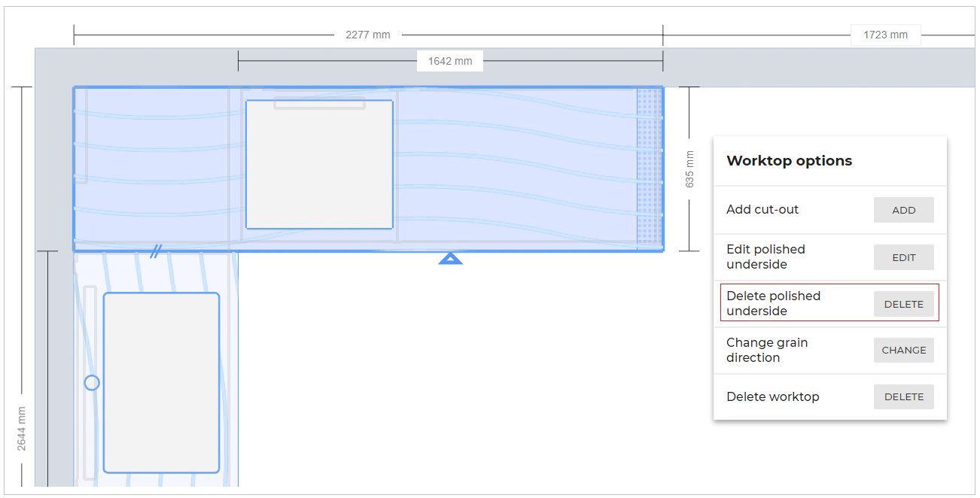Screen dimensions: 980x498
Task: Click the small slot above the square cut-out
Action: coord(319,104)
